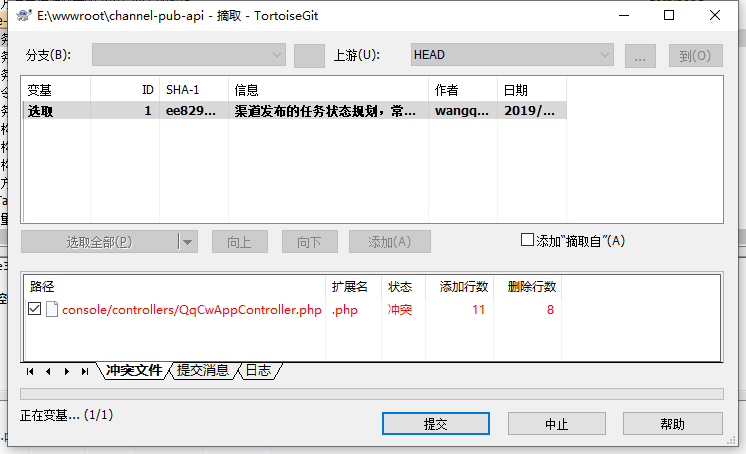Click author cell wangq...
Screen dimensions: 746x454
[461, 111]
